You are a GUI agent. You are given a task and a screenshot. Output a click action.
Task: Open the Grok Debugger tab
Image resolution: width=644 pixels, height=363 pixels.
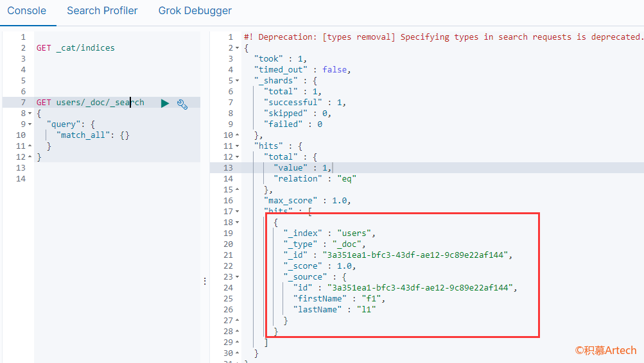click(x=195, y=11)
